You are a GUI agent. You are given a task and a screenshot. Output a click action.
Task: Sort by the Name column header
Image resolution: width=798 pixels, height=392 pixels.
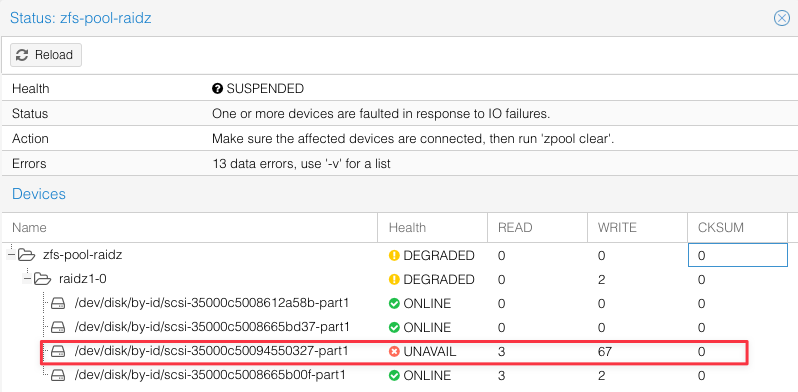[x=189, y=228]
